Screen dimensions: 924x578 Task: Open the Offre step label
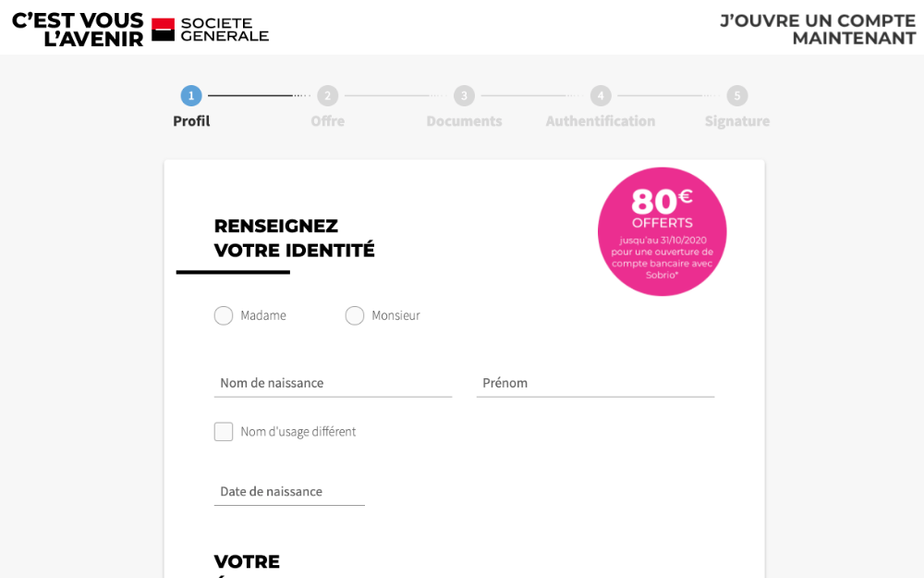coord(328,121)
